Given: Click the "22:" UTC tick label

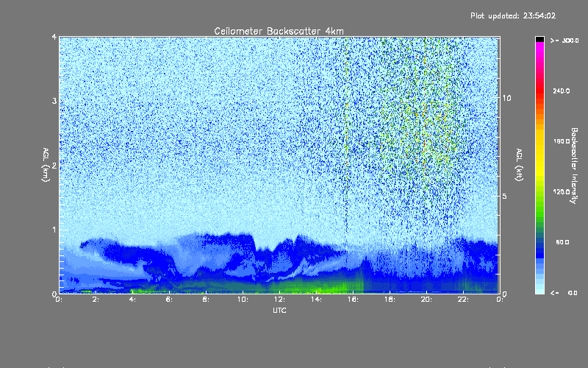Looking at the screenshot, I should (463, 300).
